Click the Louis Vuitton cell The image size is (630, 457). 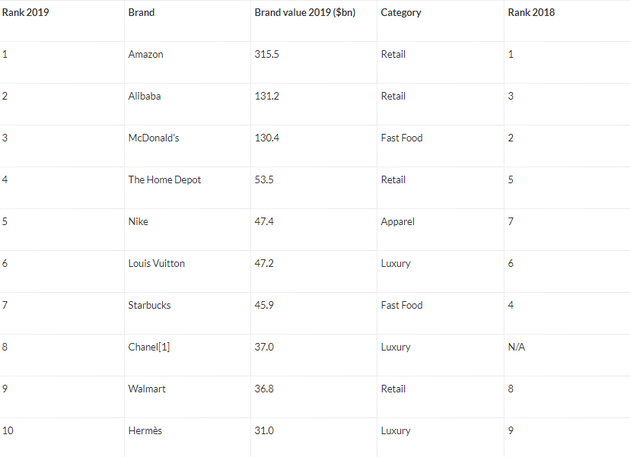157,263
